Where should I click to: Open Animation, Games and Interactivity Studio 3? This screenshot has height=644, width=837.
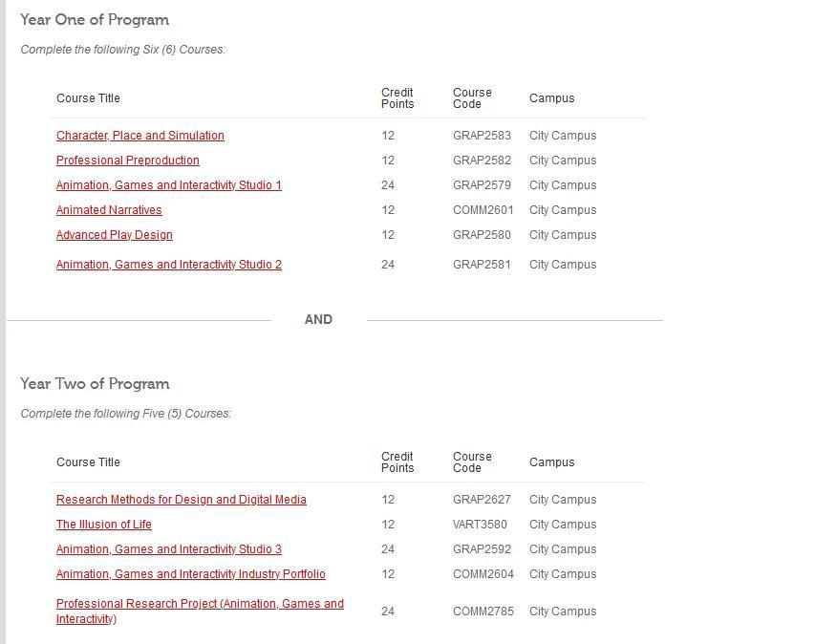click(169, 549)
